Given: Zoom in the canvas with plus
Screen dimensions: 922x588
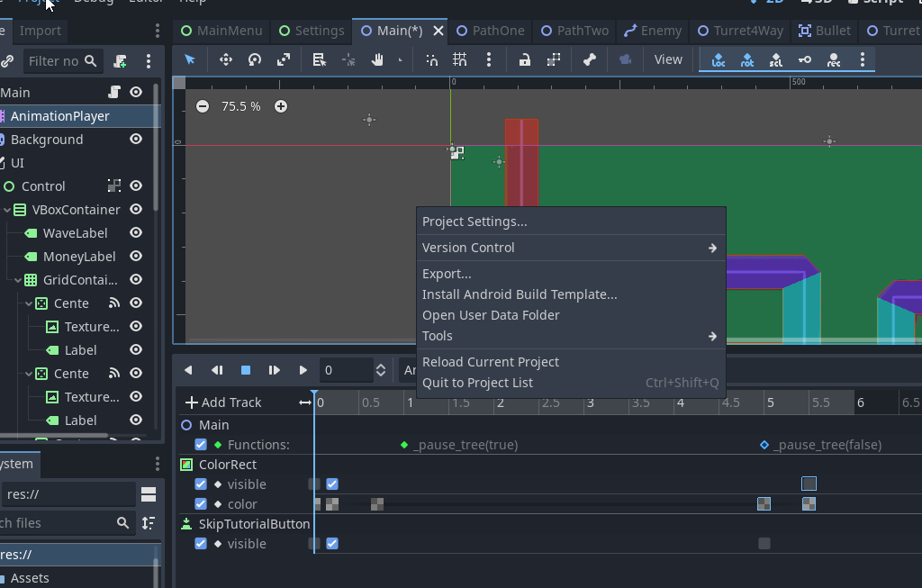Looking at the screenshot, I should coord(281,106).
